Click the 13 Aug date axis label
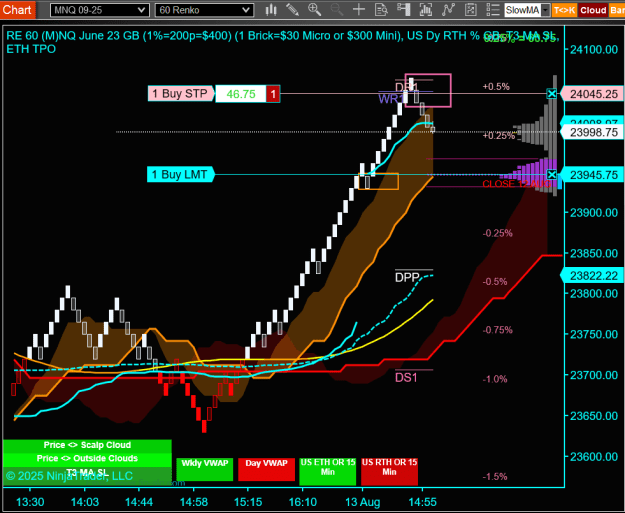The width and height of the screenshot is (625, 513). (x=363, y=502)
